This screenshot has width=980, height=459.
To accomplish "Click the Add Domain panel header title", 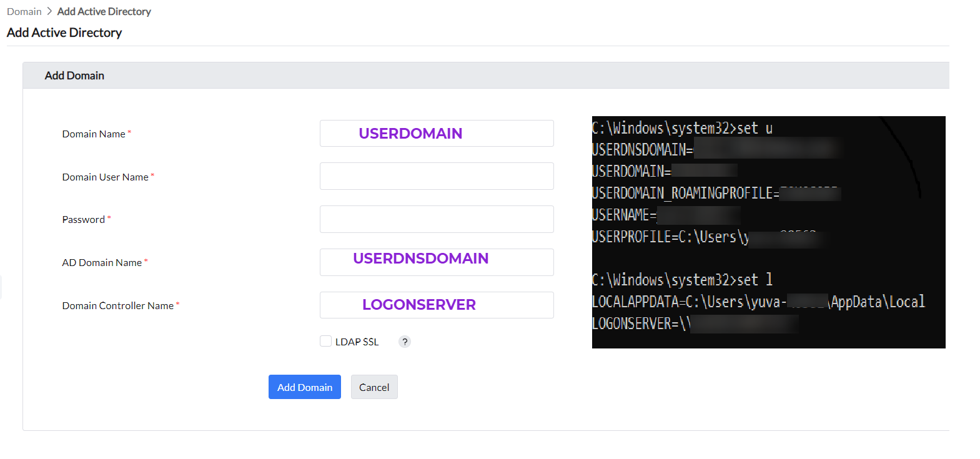I will [x=74, y=76].
